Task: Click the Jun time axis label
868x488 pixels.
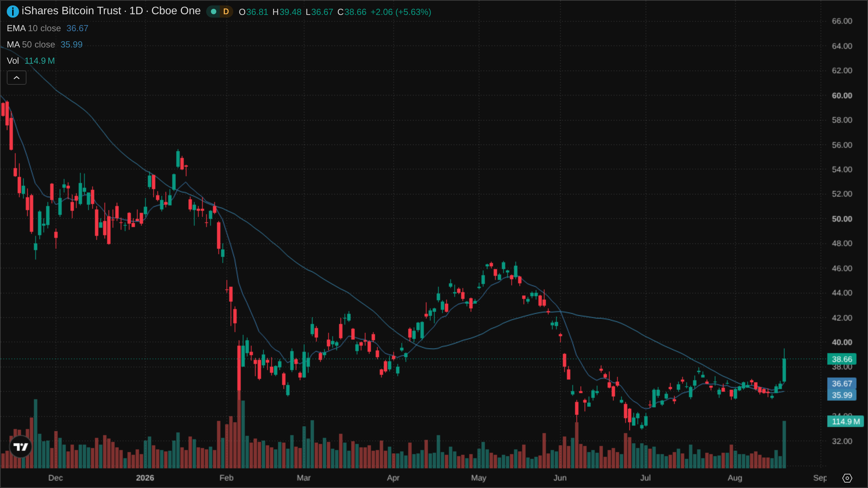Action: click(560, 478)
